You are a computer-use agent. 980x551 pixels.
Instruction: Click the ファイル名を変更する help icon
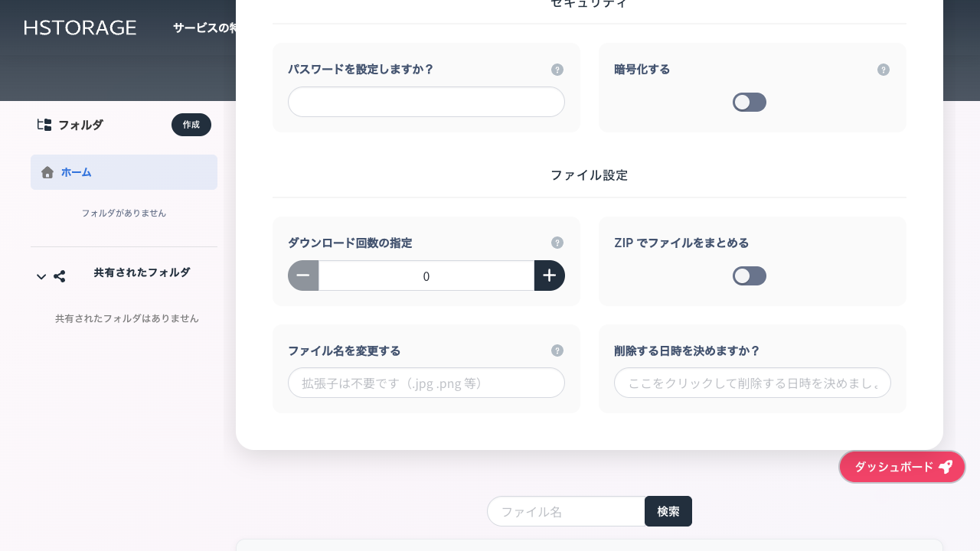tap(557, 350)
